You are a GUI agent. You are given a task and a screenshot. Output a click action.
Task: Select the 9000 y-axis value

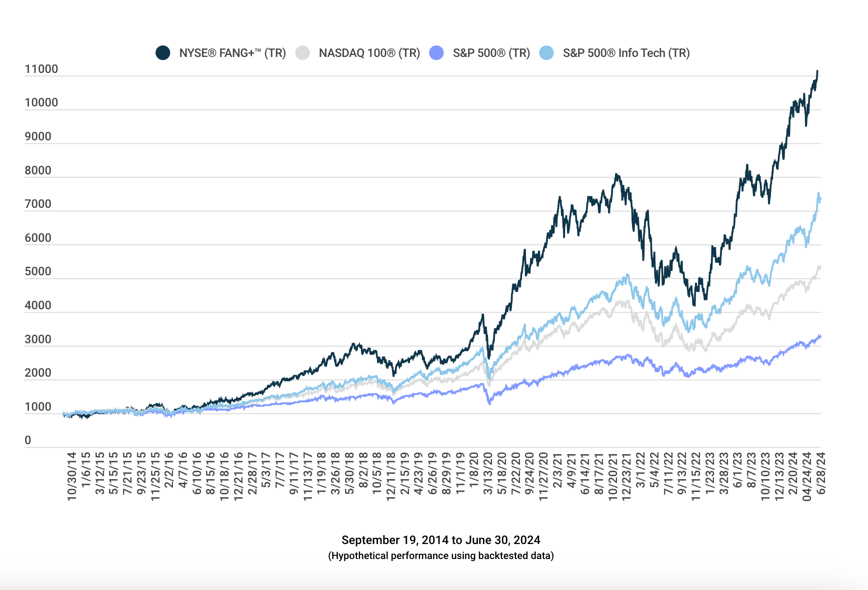pos(38,136)
